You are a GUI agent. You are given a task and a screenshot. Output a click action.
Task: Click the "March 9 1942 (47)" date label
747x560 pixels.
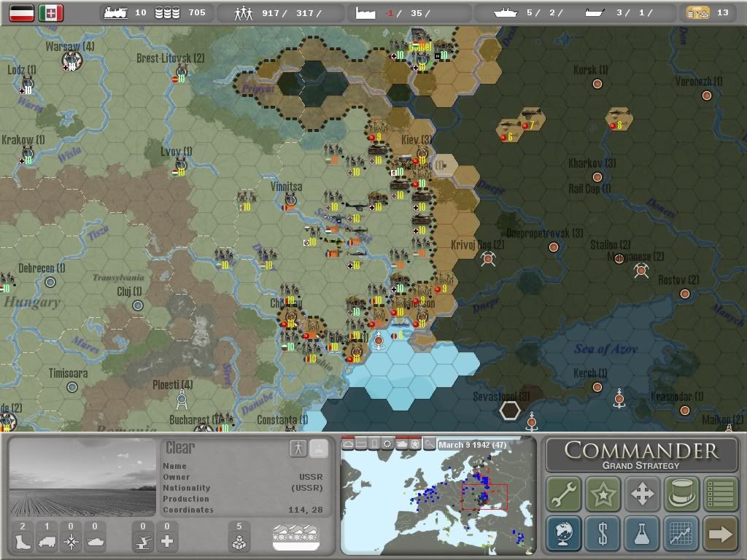tap(472, 445)
